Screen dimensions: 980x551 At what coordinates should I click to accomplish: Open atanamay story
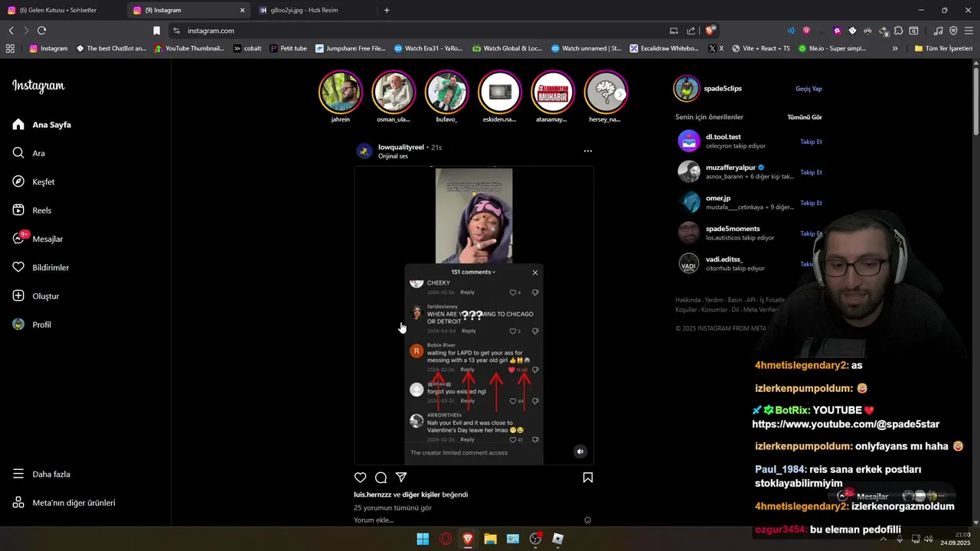[552, 92]
